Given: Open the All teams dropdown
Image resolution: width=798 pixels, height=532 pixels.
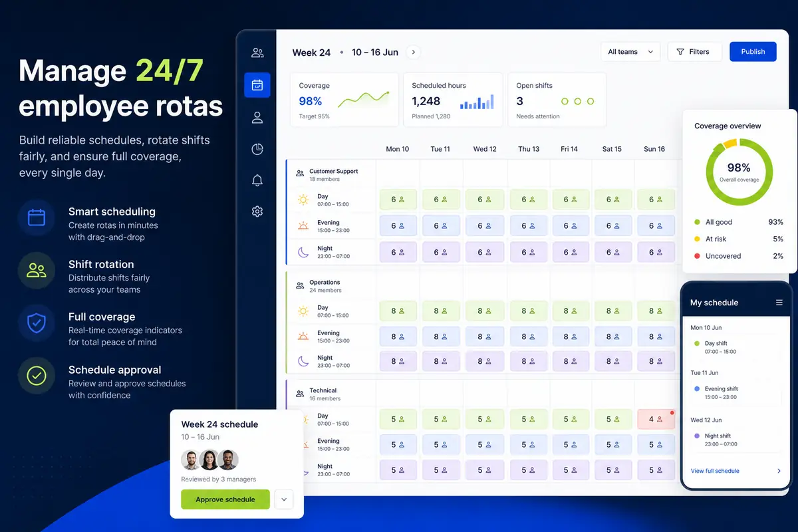Looking at the screenshot, I should (630, 52).
